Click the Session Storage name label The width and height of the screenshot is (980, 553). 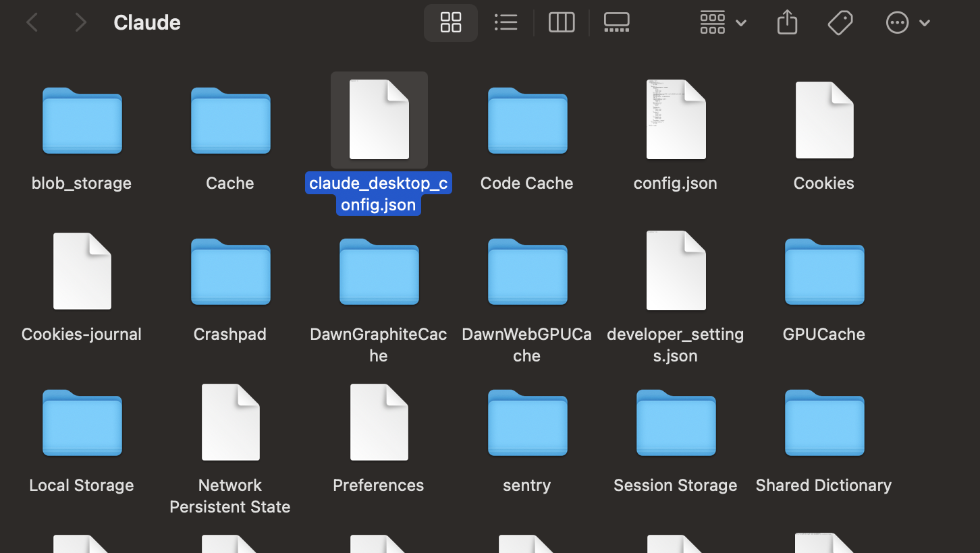[x=676, y=486]
